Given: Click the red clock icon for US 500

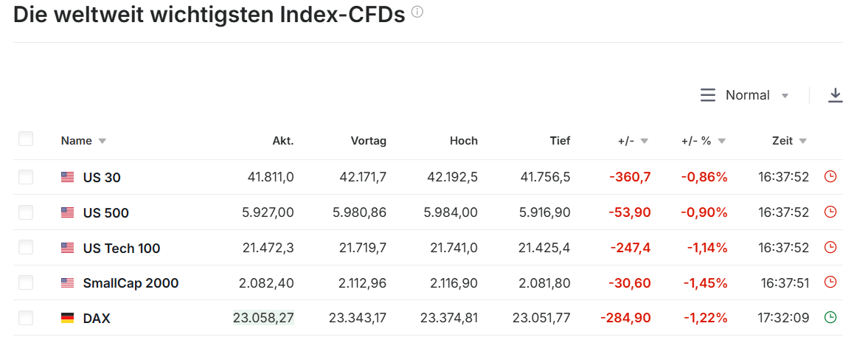Looking at the screenshot, I should pyautogui.click(x=830, y=212).
